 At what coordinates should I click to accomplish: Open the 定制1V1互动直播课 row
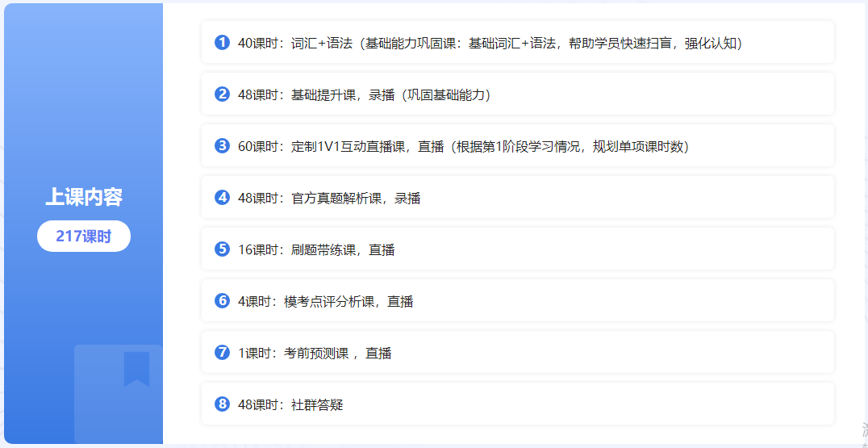(x=517, y=146)
